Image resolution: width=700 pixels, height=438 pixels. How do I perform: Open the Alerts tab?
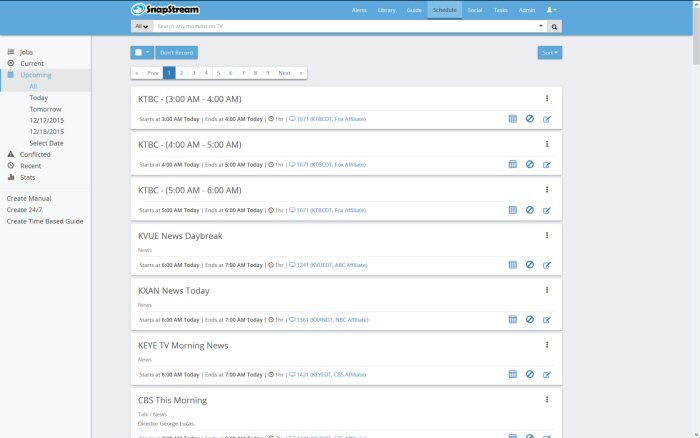(359, 10)
